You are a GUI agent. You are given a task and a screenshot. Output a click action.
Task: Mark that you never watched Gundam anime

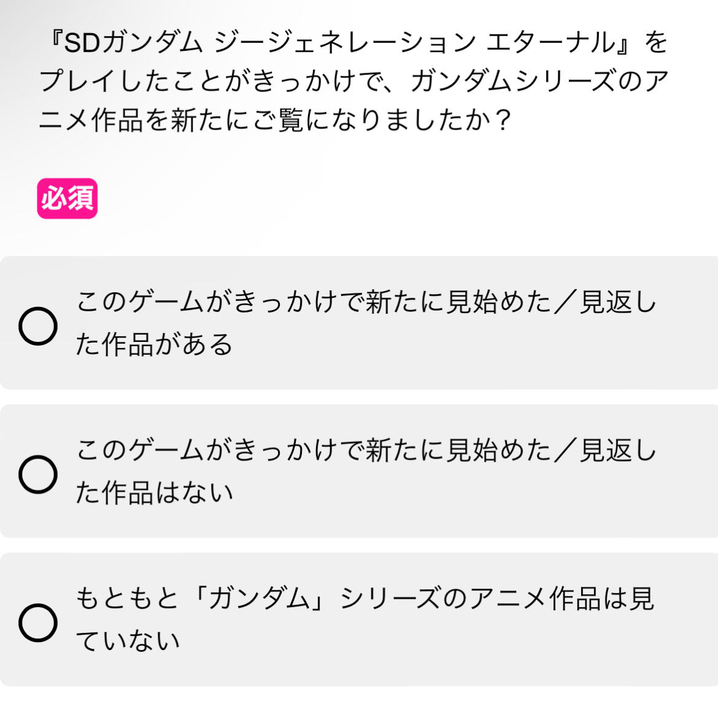[38, 623]
